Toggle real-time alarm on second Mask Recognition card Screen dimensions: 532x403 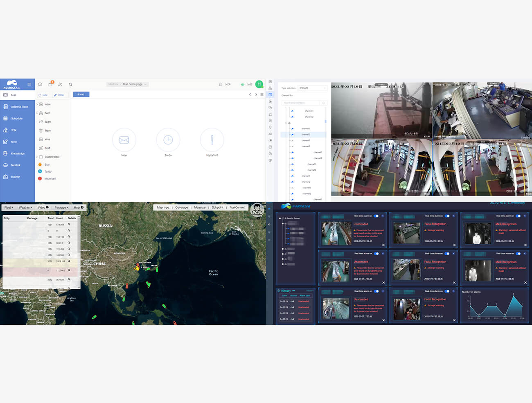tap(518, 254)
